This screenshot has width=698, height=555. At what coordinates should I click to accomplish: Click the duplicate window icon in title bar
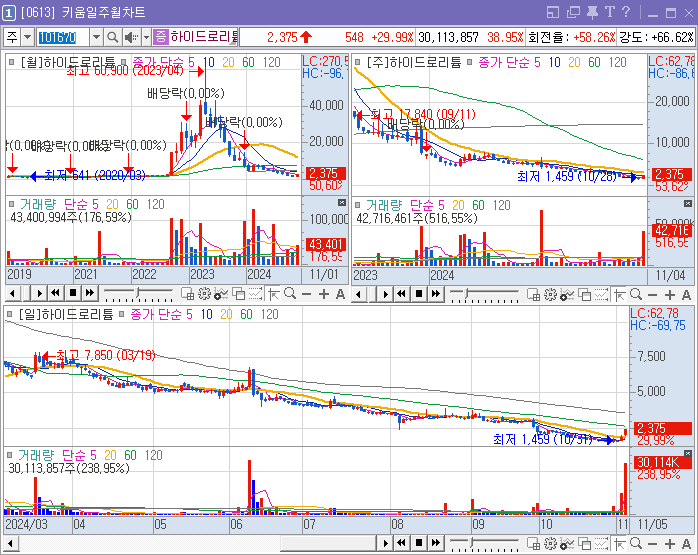[x=573, y=12]
